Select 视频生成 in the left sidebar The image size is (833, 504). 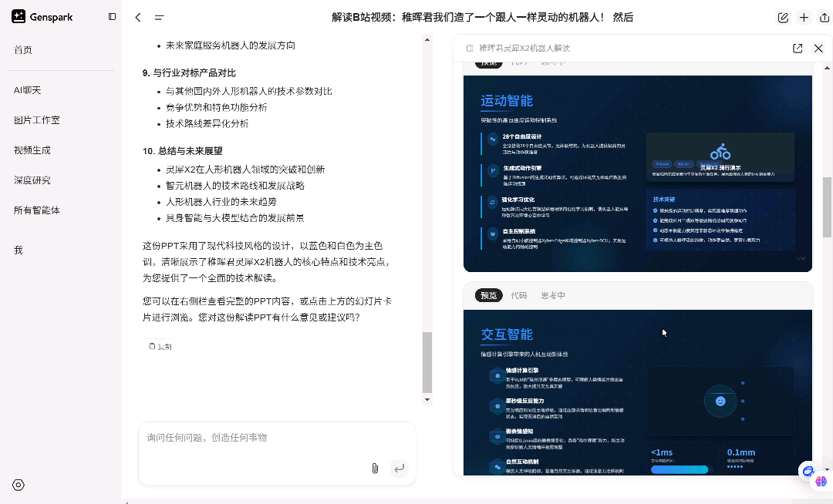pos(31,150)
